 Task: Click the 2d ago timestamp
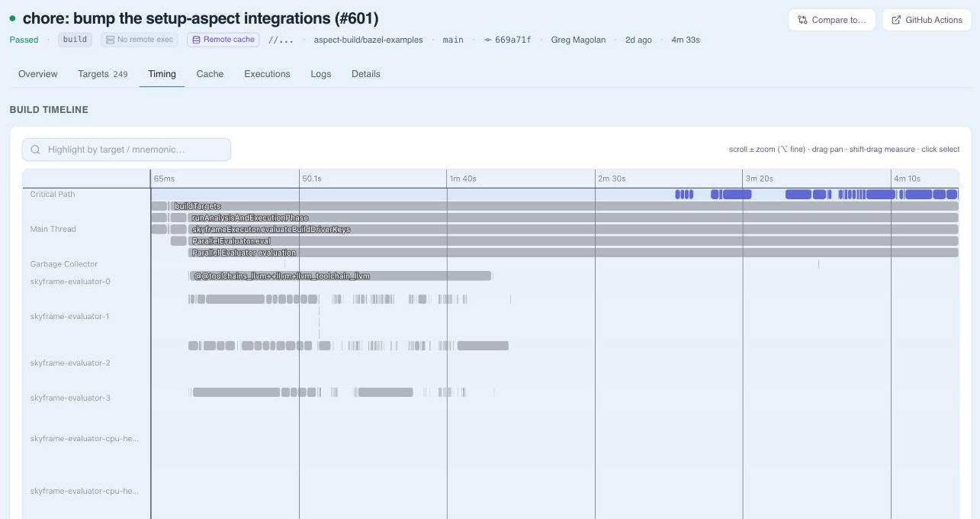click(638, 40)
